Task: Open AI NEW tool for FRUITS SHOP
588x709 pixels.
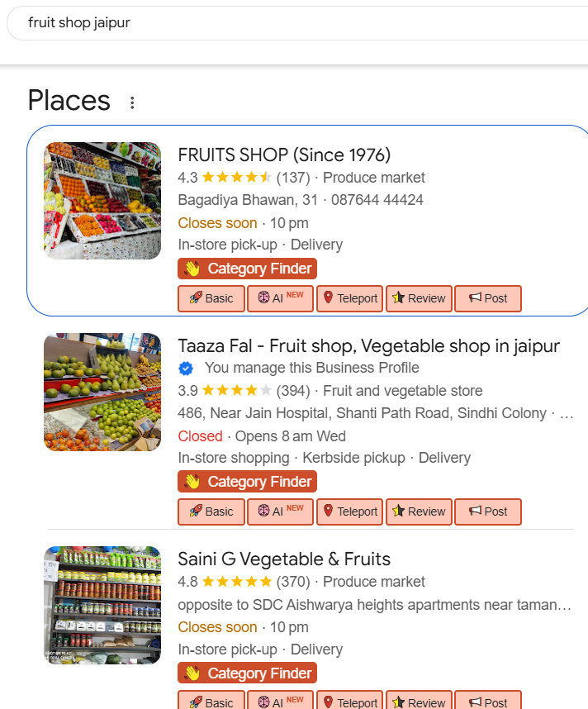Action: (x=280, y=298)
